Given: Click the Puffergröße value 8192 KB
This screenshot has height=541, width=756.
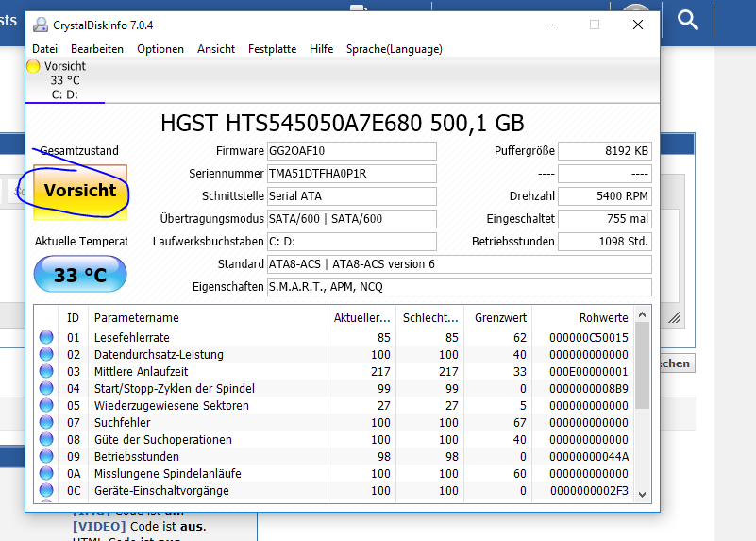Looking at the screenshot, I should tap(605, 151).
